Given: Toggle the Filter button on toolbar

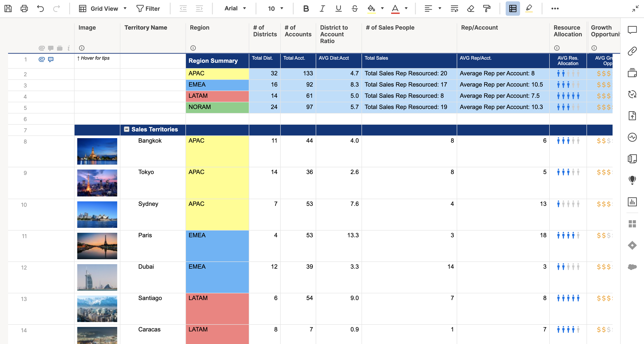Looking at the screenshot, I should tap(148, 8).
